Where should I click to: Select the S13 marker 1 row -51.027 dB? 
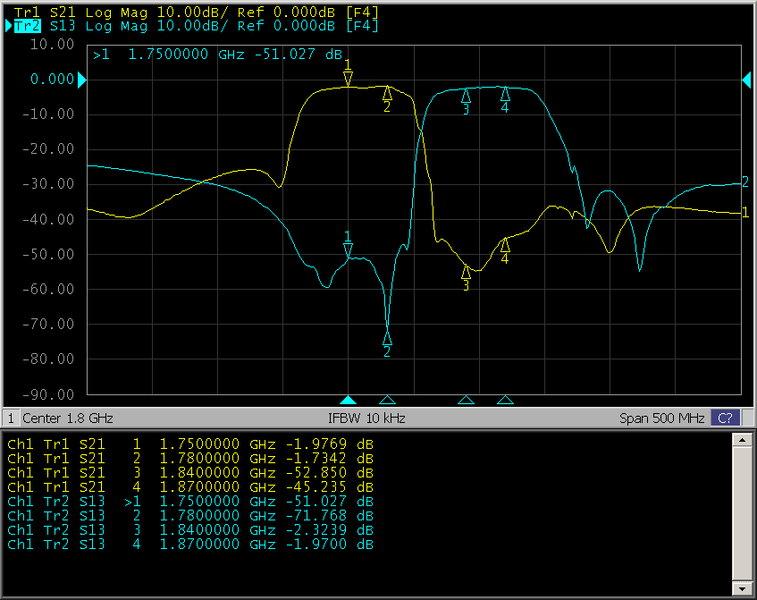pyautogui.click(x=191, y=501)
